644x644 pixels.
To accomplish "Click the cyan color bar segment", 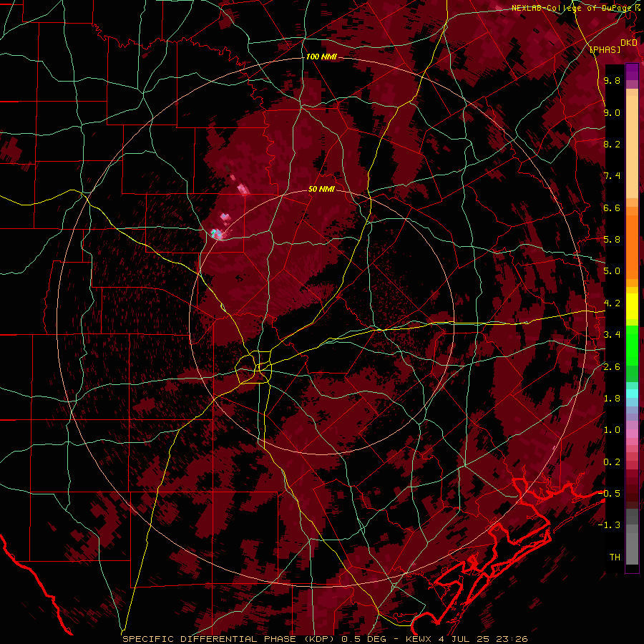I will (632, 394).
